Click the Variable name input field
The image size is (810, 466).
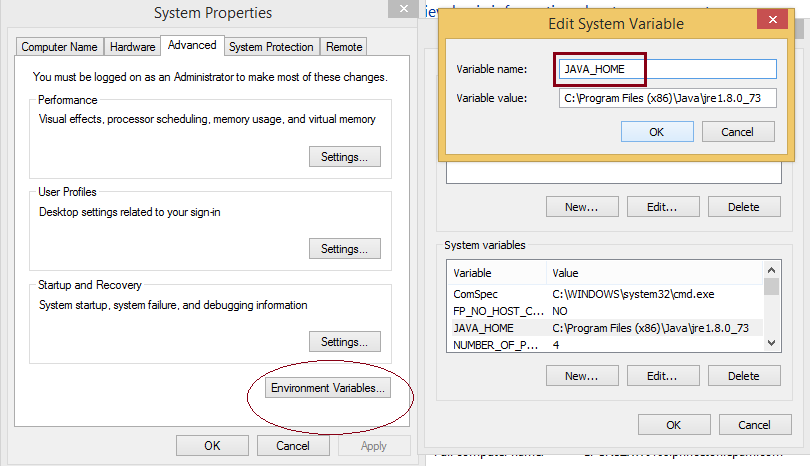(x=667, y=69)
